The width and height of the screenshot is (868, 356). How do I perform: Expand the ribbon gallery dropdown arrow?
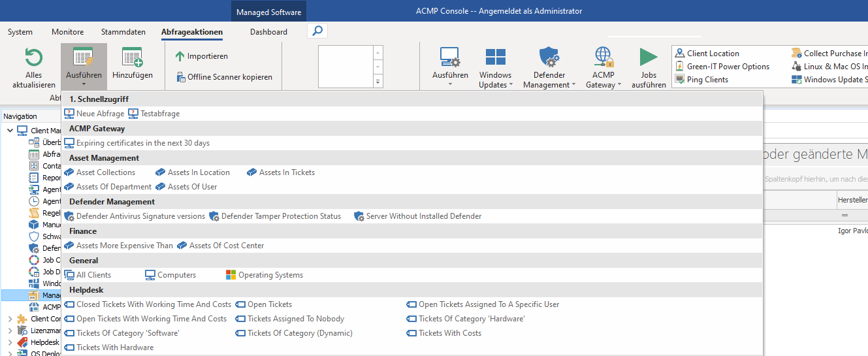(378, 82)
